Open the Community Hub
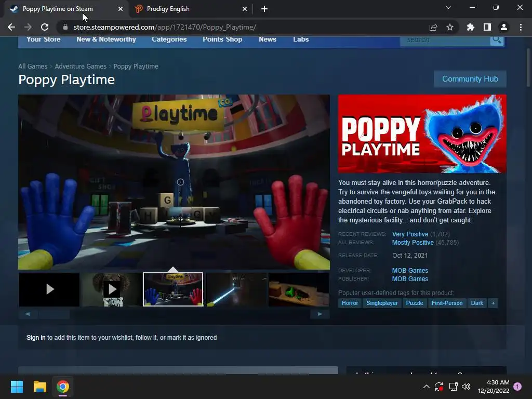Viewport: 532px width, 399px height. 470,79
